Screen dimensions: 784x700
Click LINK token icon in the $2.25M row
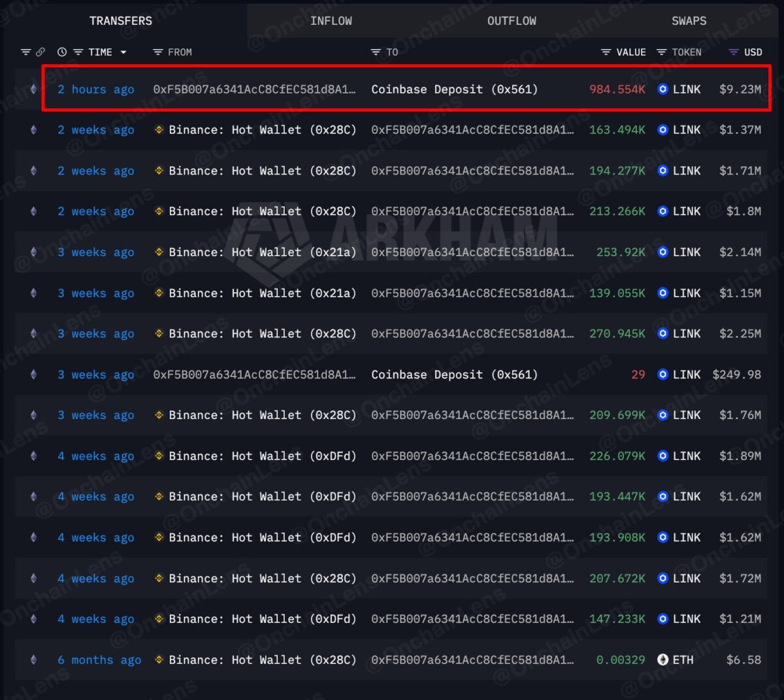click(662, 334)
